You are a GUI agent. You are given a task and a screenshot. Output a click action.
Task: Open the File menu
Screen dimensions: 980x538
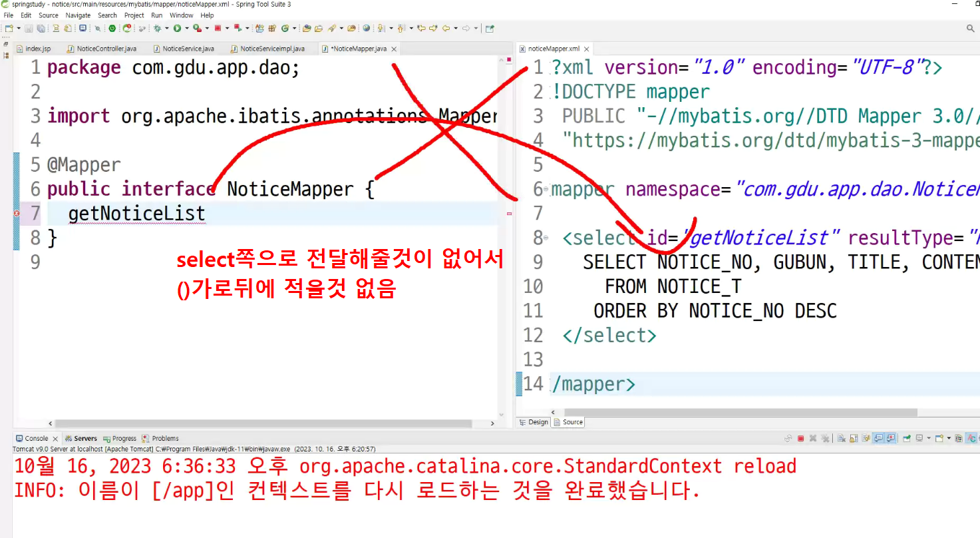tap(9, 15)
